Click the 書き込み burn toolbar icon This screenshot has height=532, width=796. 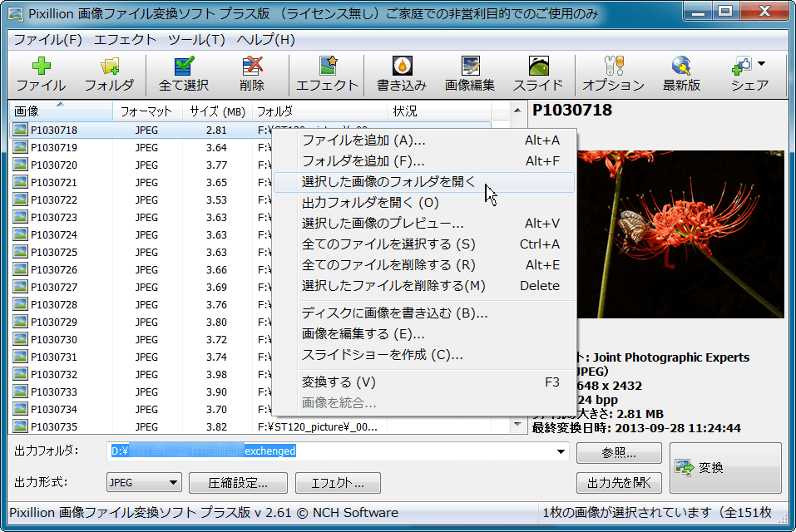402,74
